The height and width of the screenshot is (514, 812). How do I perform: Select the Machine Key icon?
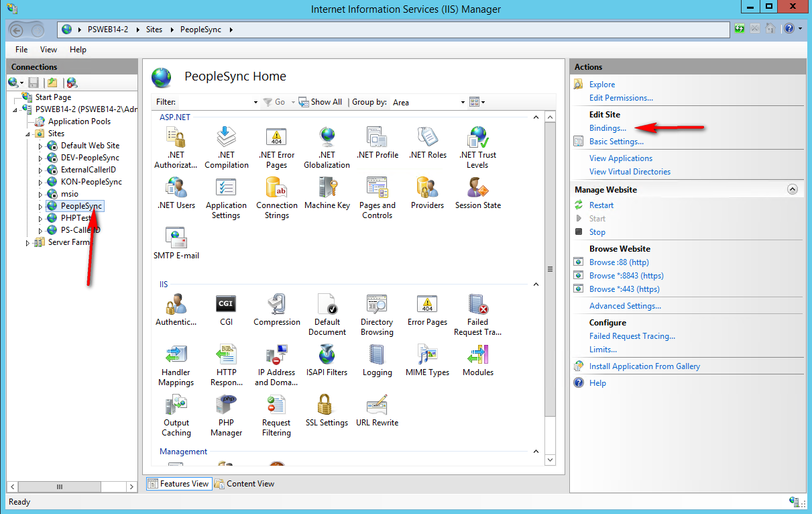327,193
